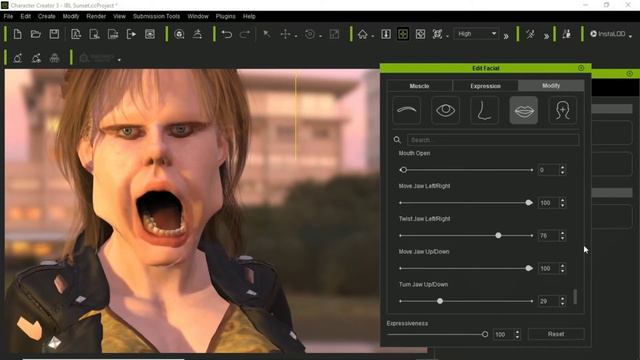
Task: Click the diamond-in-square view icon
Action: click(x=420, y=34)
